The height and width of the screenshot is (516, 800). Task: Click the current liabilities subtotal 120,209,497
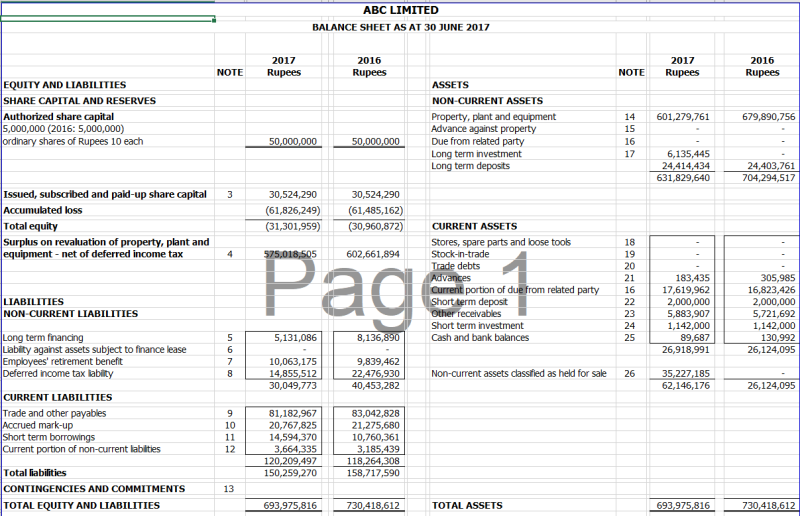coord(290,461)
